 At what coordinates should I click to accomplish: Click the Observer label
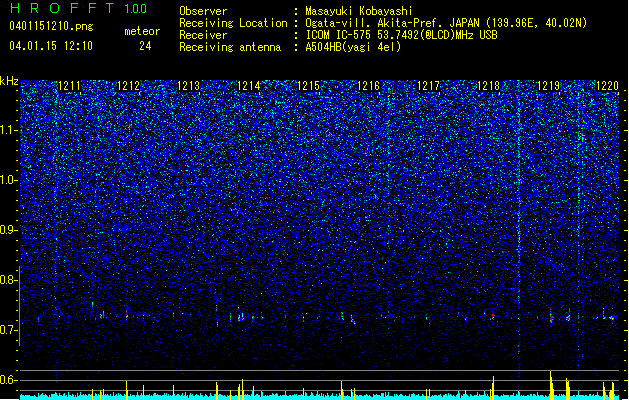coord(203,11)
